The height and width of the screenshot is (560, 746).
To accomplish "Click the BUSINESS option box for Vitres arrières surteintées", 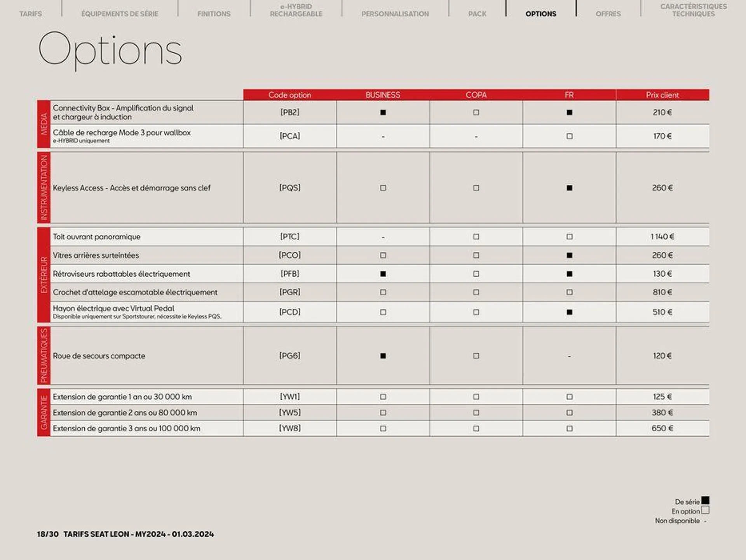I will point(383,255).
